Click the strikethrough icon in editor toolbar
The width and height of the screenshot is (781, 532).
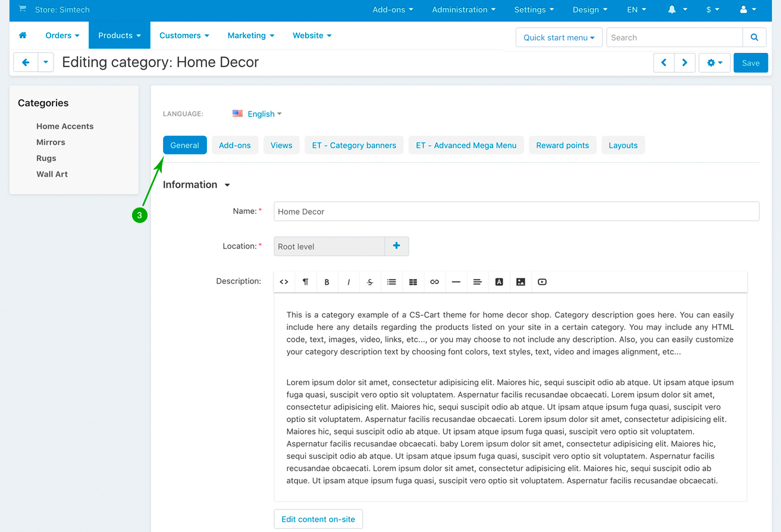(x=370, y=282)
